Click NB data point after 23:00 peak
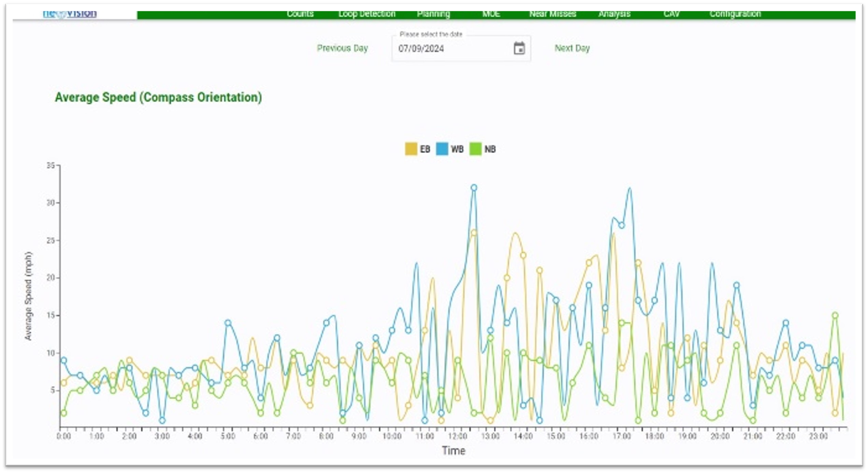868x473 pixels. (835, 315)
